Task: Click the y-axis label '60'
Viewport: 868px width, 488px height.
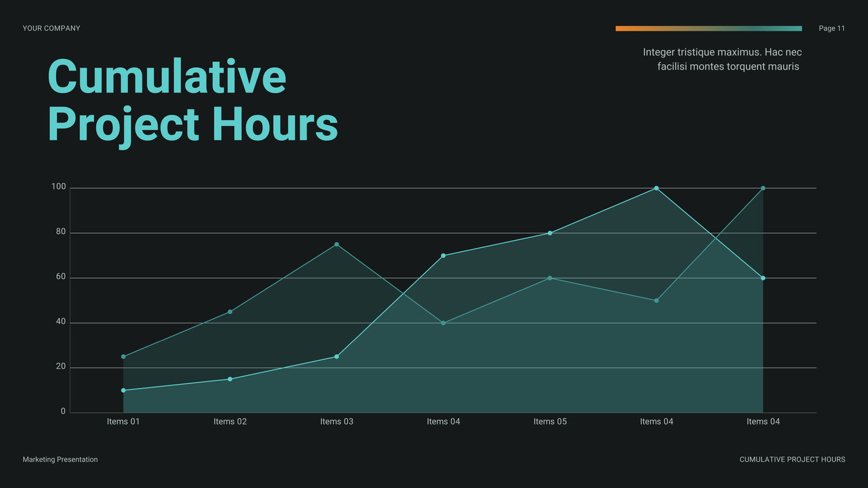Action: point(61,277)
